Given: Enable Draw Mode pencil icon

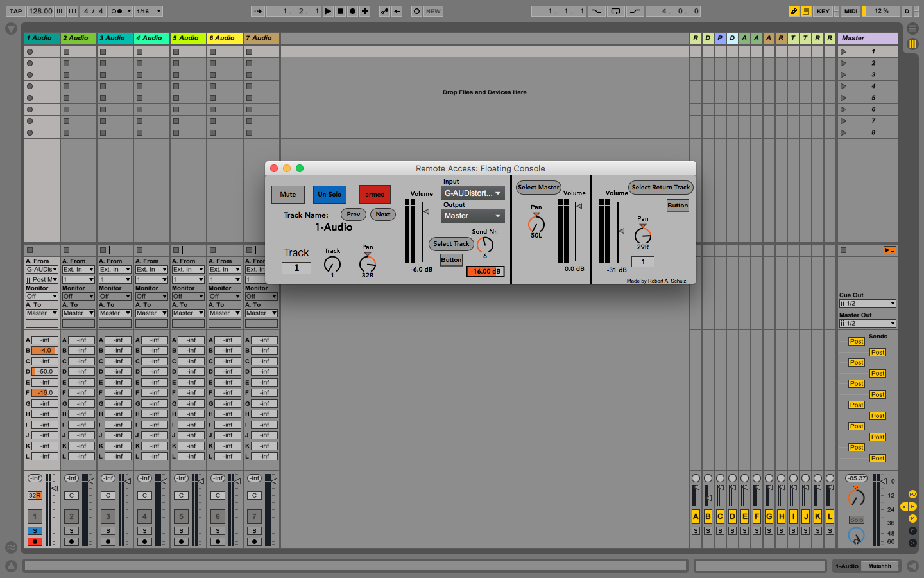Looking at the screenshot, I should pyautogui.click(x=794, y=11).
